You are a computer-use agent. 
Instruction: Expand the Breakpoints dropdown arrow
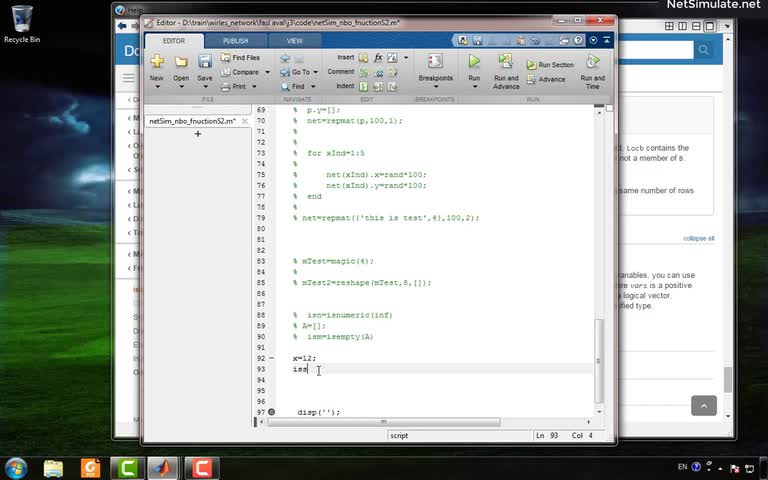pos(435,87)
